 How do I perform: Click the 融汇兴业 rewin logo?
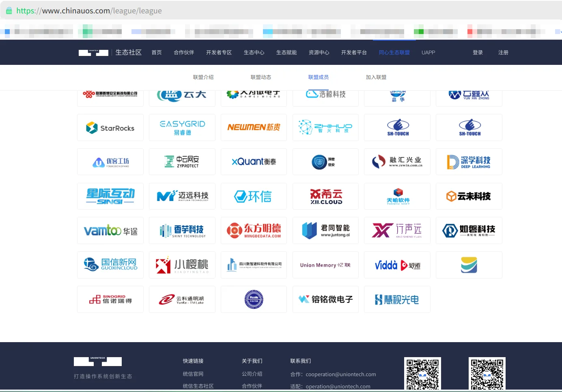[x=397, y=162]
